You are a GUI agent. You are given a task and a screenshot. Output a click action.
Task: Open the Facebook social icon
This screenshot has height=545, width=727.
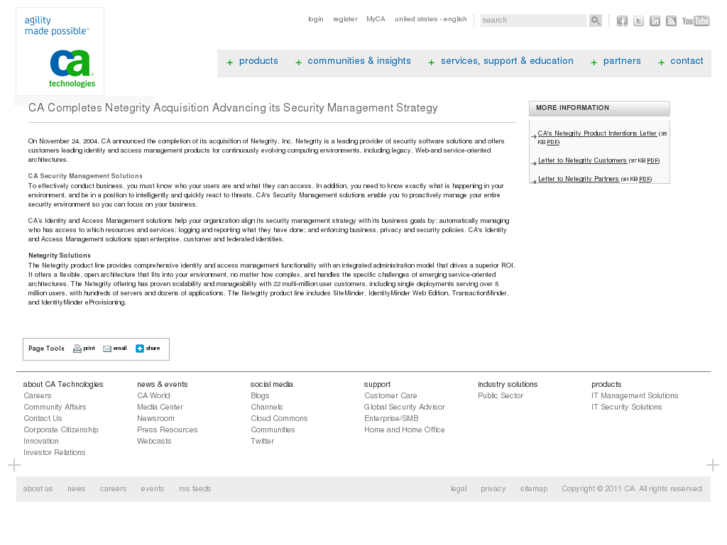click(x=622, y=21)
